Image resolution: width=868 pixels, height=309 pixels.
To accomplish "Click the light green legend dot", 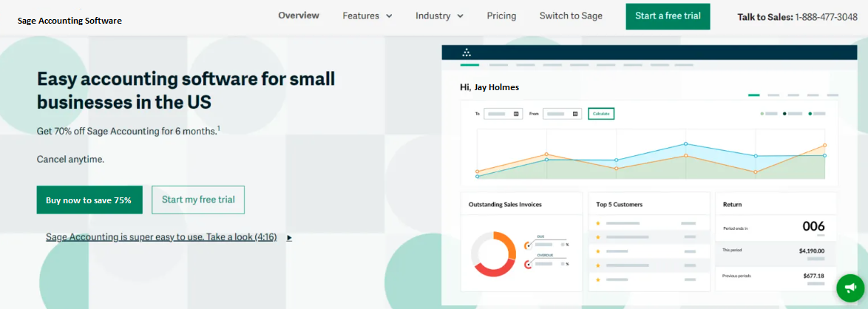I will click(762, 114).
